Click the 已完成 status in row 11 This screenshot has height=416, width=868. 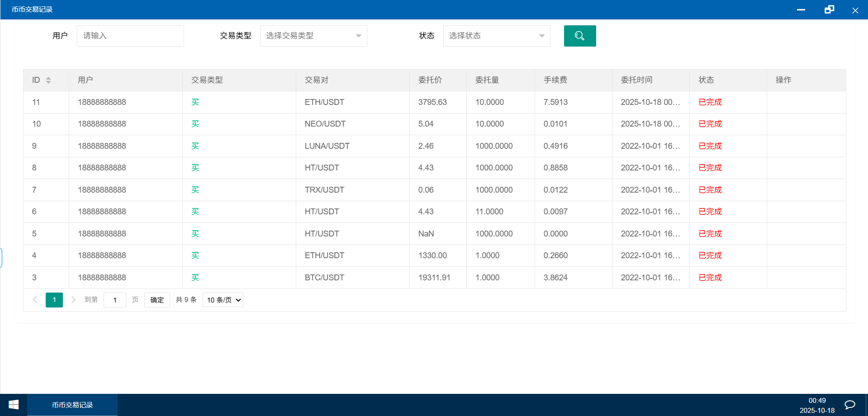(x=710, y=102)
